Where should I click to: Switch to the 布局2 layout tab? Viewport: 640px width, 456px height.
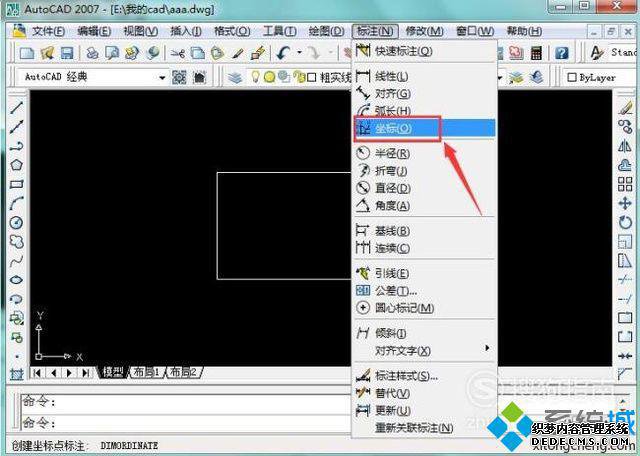pos(183,372)
